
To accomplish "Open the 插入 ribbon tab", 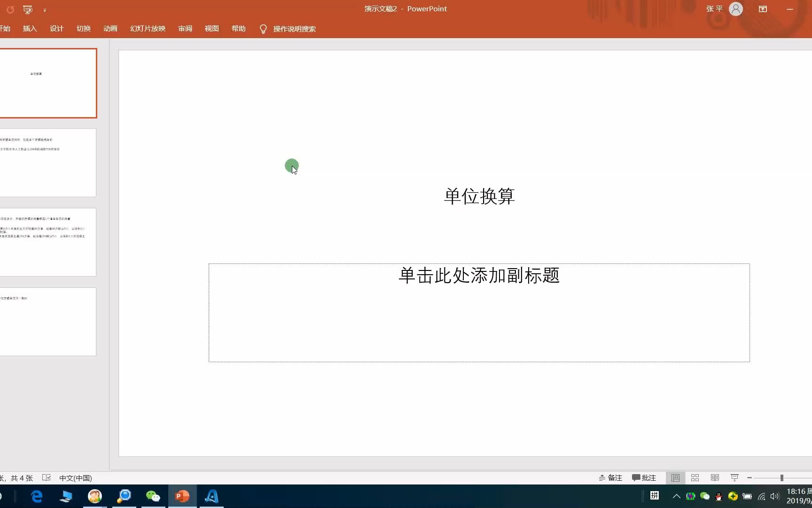I will pyautogui.click(x=30, y=29).
